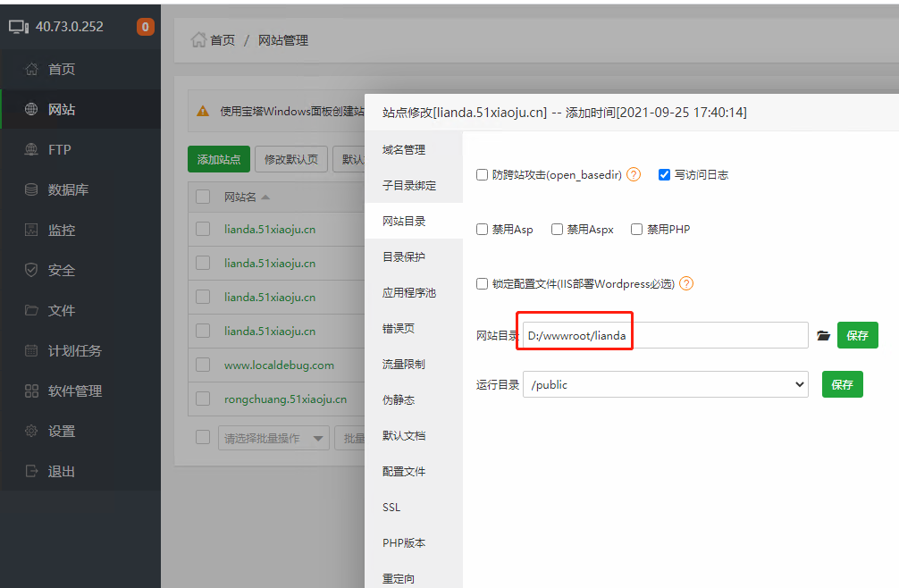This screenshot has height=588, width=899.
Task: Click the orange warning triangle icon
Action: (203, 111)
